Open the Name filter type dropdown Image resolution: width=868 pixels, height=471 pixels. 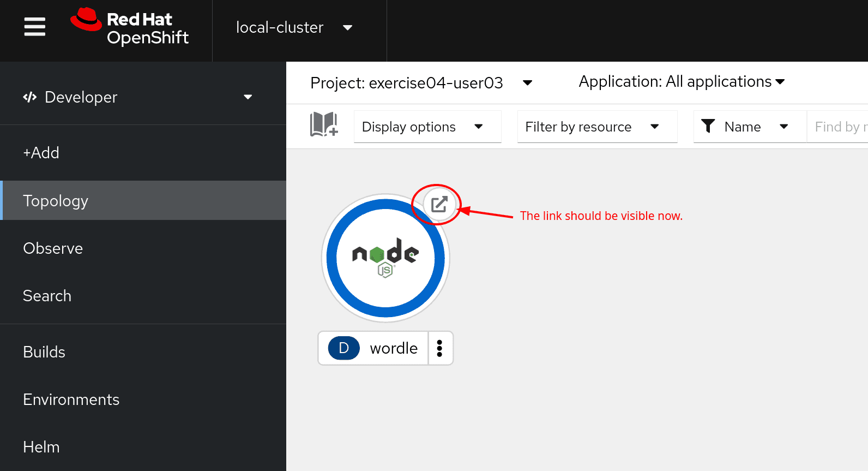point(750,127)
